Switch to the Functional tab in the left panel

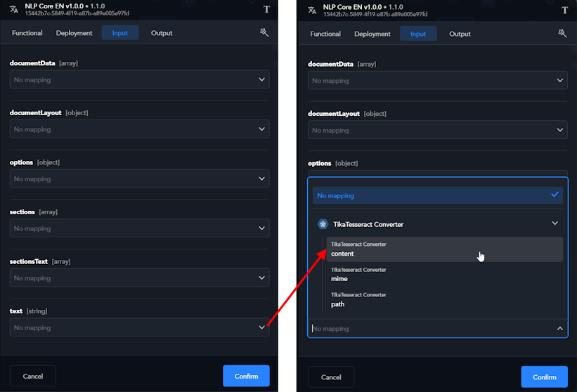point(27,33)
